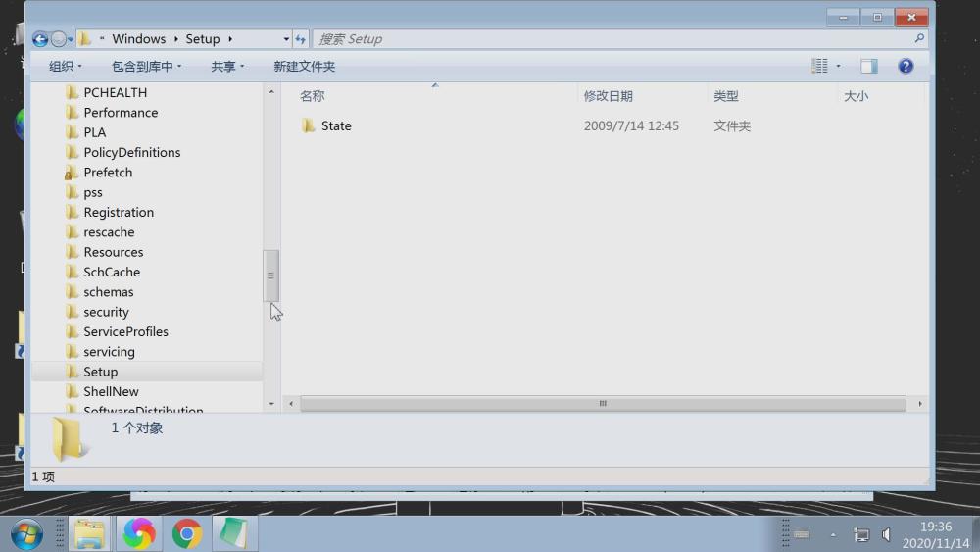Click the tree pane down scroll arrow
The height and width of the screenshot is (552, 980).
tap(271, 404)
